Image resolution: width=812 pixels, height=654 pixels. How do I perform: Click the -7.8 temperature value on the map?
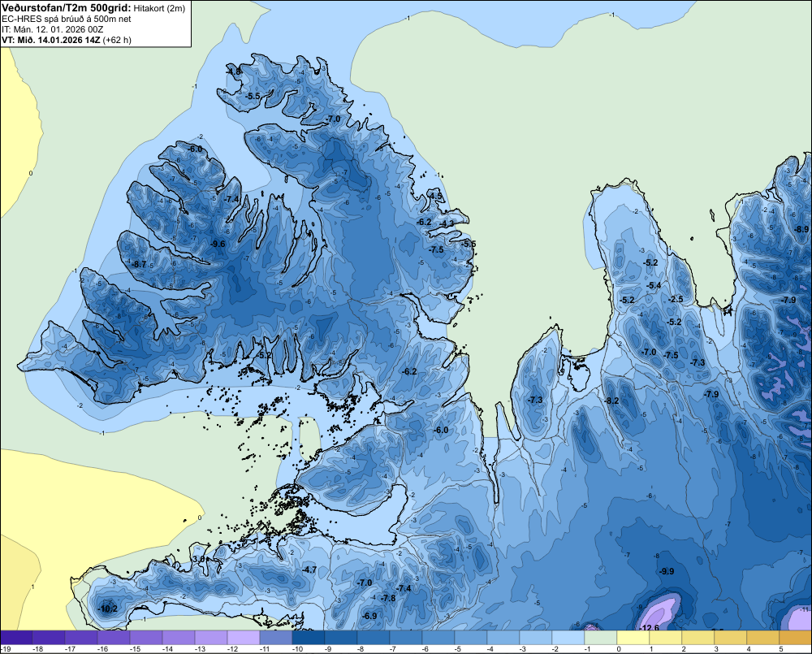[x=388, y=598]
